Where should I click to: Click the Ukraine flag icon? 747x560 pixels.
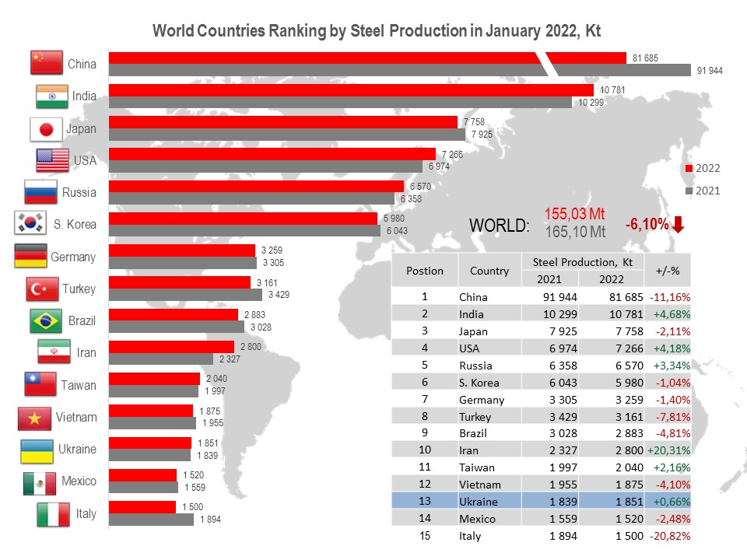point(37,451)
